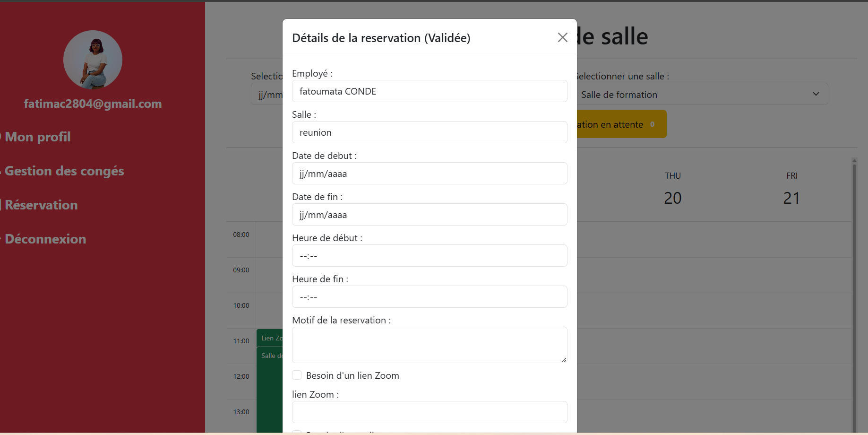Open the Date de fin picker
This screenshot has width=868, height=435.
[x=430, y=214]
